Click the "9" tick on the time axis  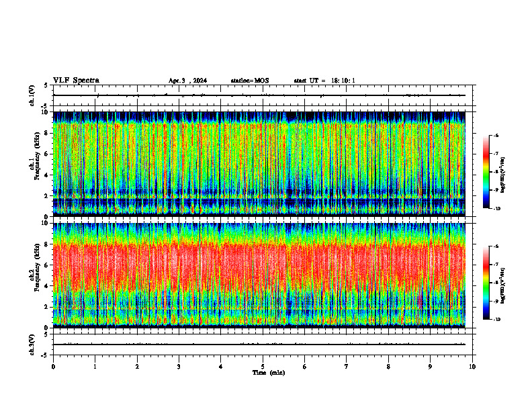pos(430,367)
